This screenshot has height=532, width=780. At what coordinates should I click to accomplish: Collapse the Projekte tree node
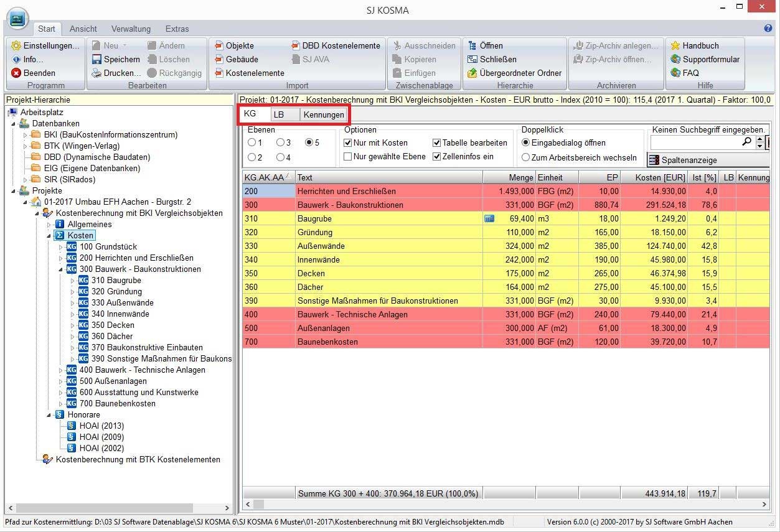click(14, 191)
